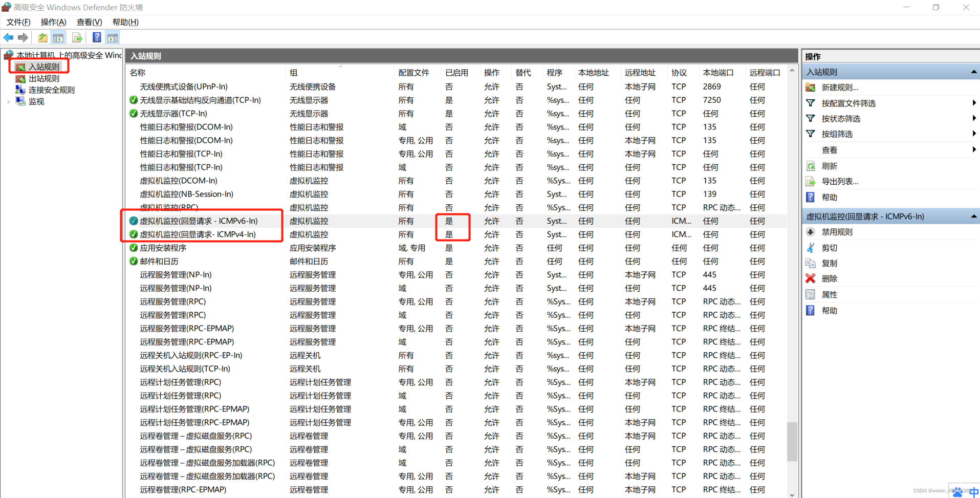This screenshot has height=498, width=980.
Task: Open 查看 submenu arrow
Action: pos(974,150)
